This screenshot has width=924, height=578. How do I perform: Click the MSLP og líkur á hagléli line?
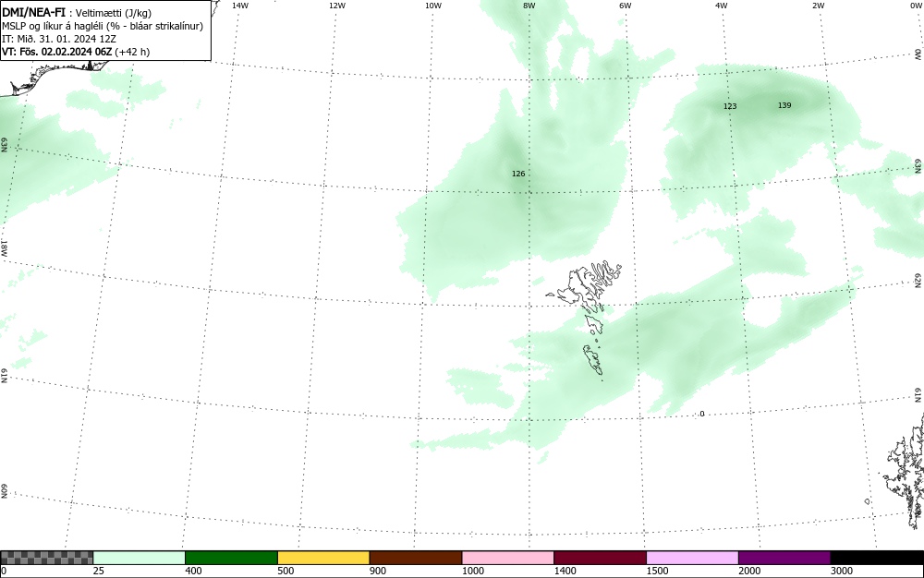[x=103, y=26]
